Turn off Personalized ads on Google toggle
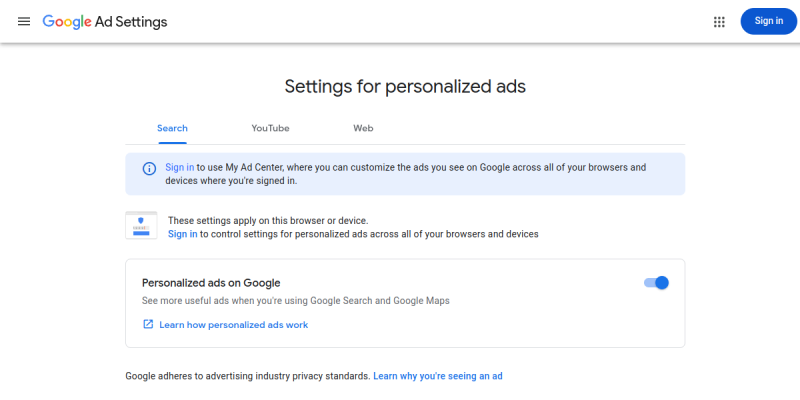 [656, 283]
